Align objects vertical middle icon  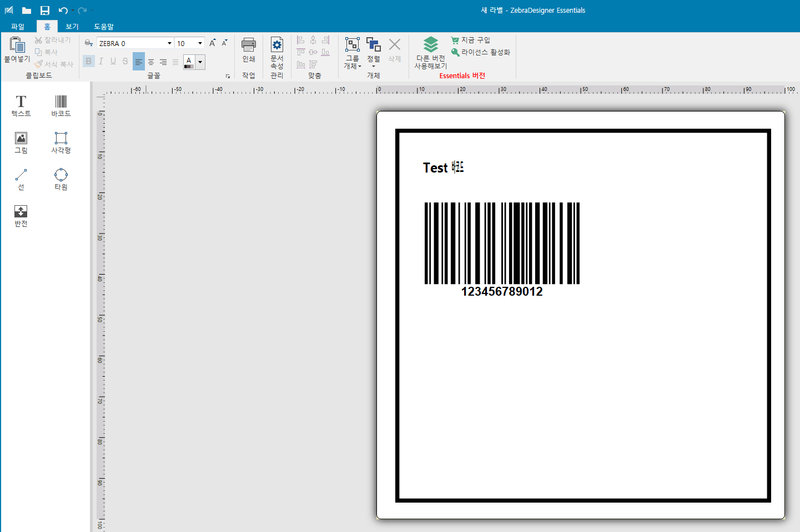313,52
